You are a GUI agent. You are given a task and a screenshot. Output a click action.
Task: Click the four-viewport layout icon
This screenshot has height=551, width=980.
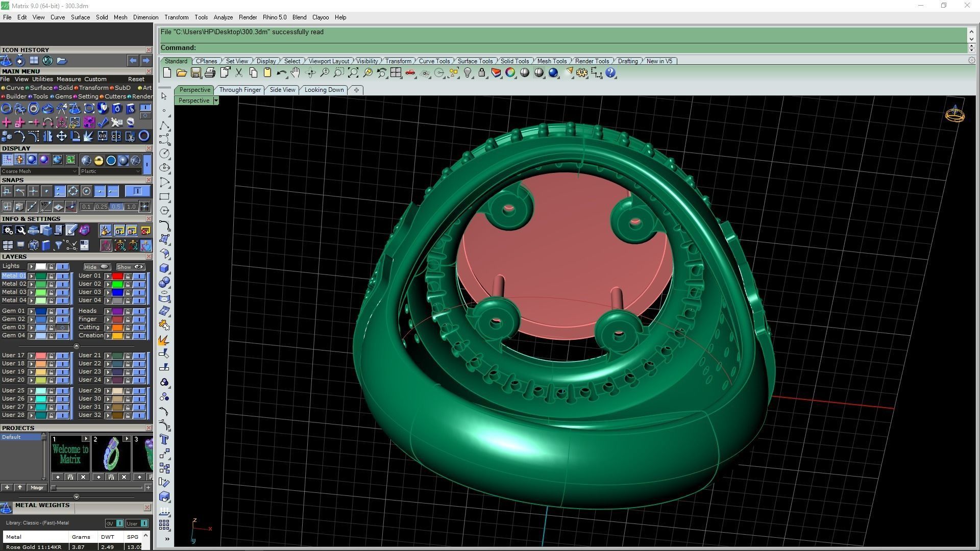tap(396, 73)
